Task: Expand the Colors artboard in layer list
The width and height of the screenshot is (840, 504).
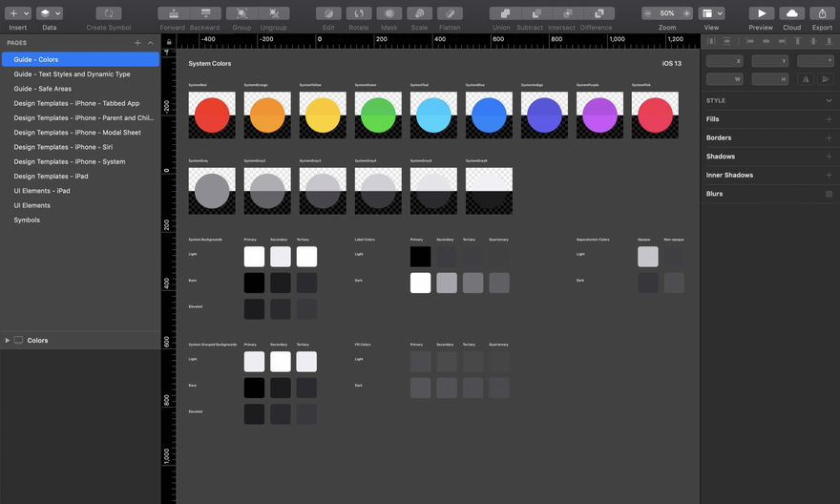Action: [7, 340]
